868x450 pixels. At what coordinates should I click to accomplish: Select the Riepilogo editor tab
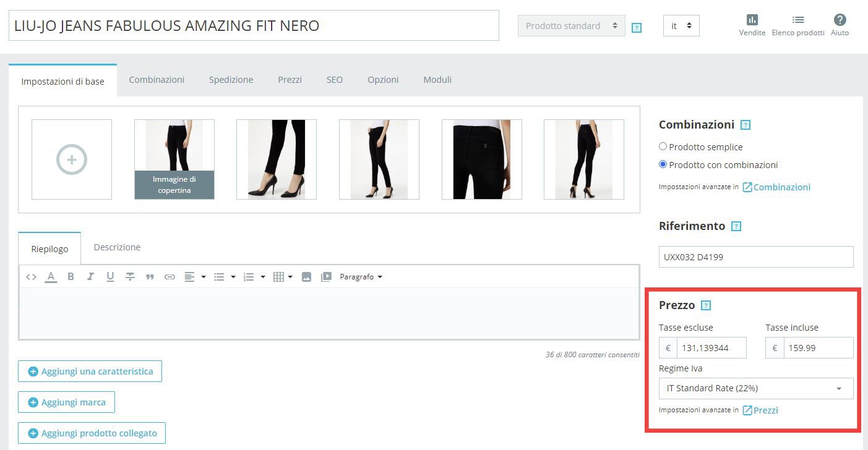pos(49,248)
